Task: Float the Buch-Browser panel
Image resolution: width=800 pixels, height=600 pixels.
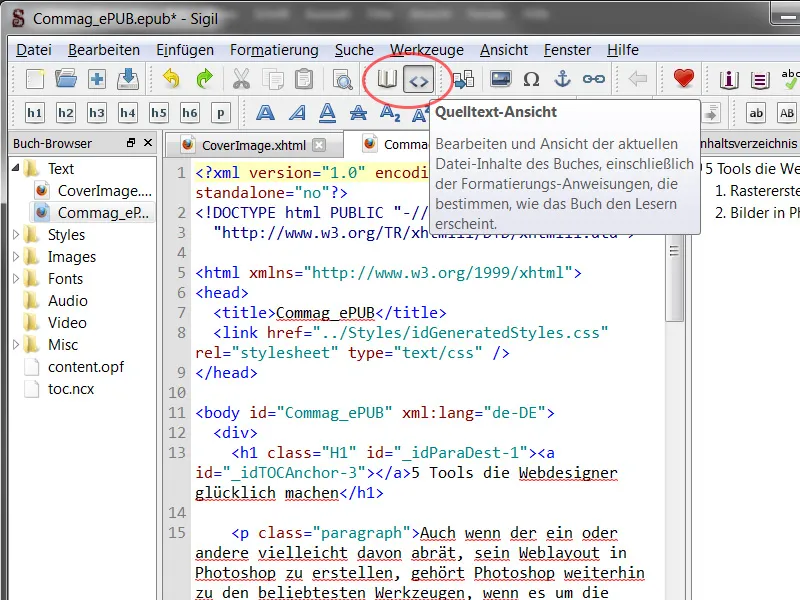Action: [131, 143]
